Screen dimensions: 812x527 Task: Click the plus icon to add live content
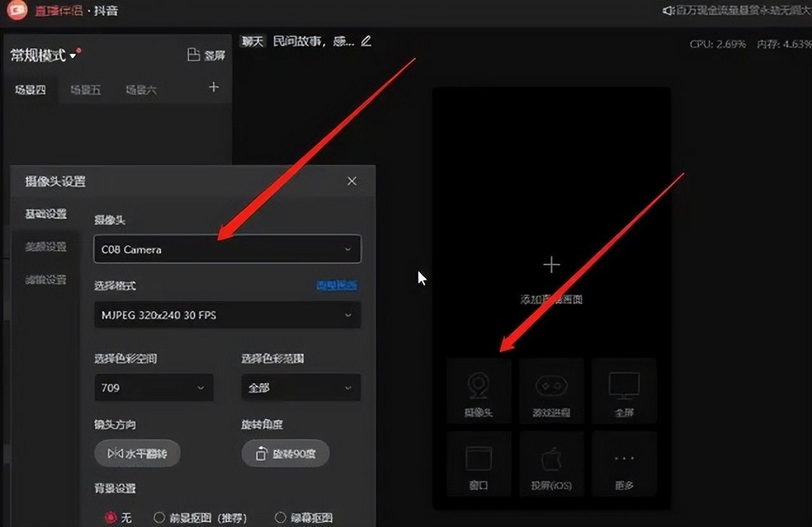[551, 265]
